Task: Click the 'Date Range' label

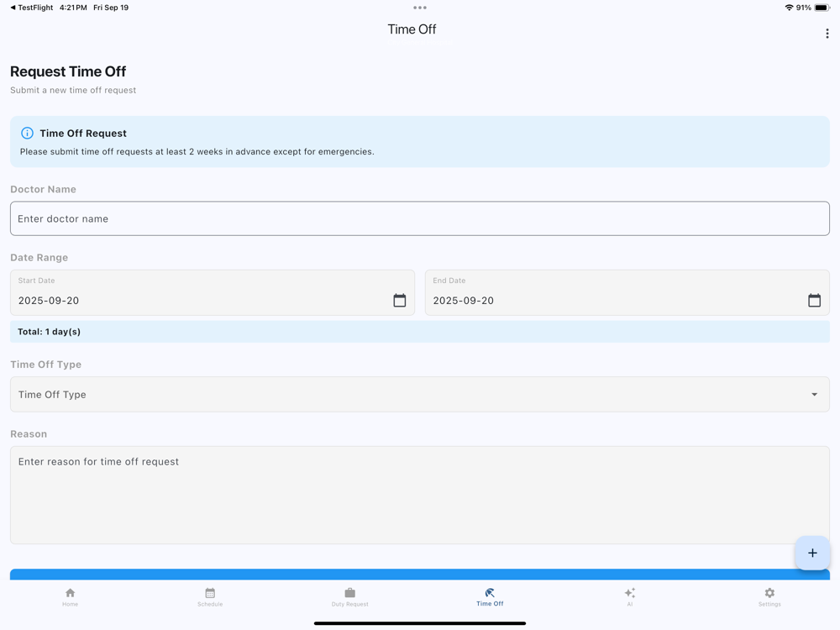Action: (39, 258)
